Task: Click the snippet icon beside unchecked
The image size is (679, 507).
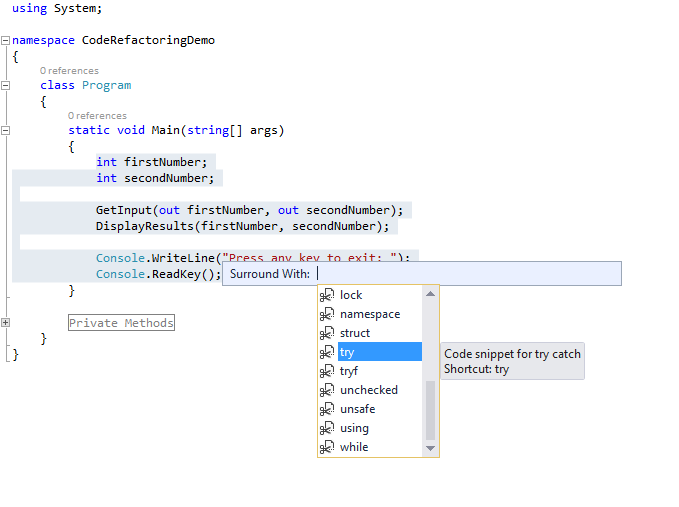Action: [x=327, y=390]
